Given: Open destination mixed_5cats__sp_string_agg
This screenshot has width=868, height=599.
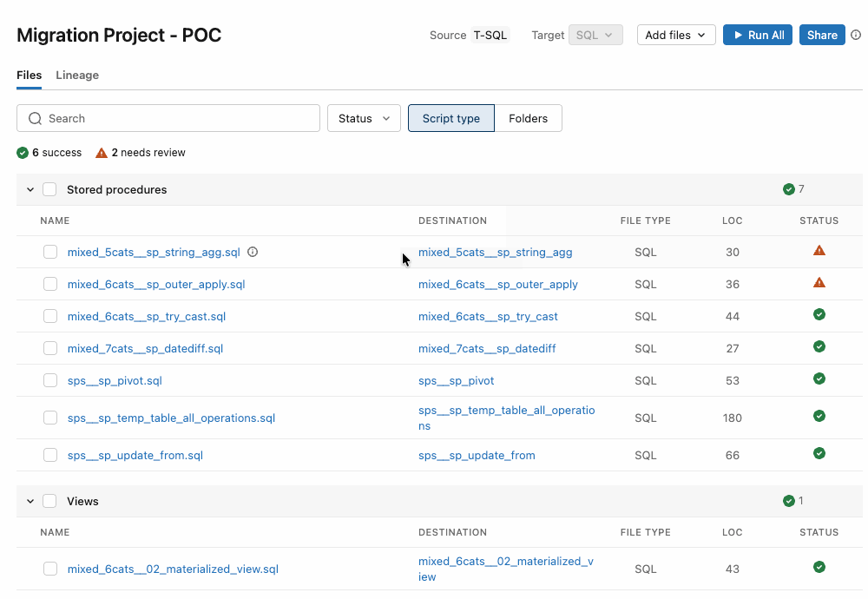Looking at the screenshot, I should coord(496,252).
